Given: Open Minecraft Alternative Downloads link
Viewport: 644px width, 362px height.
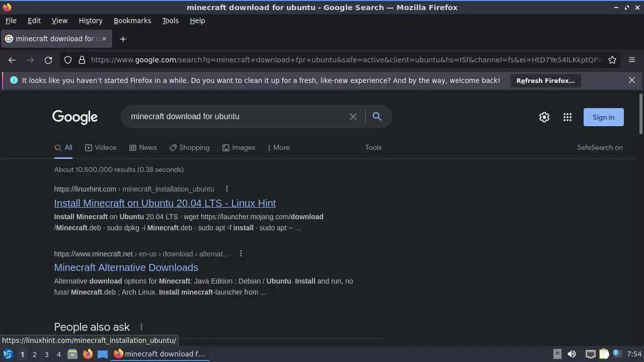Looking at the screenshot, I should tap(126, 267).
